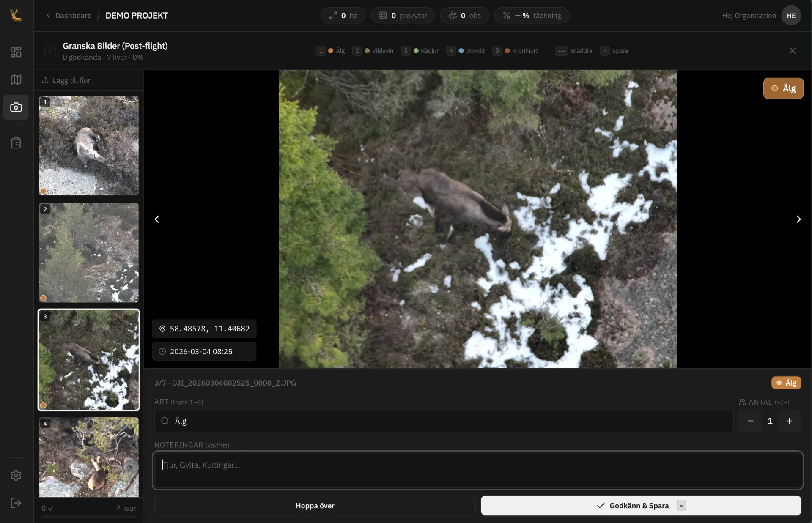Click the small Älg tag beside filename
The image size is (812, 523).
pyautogui.click(x=786, y=383)
